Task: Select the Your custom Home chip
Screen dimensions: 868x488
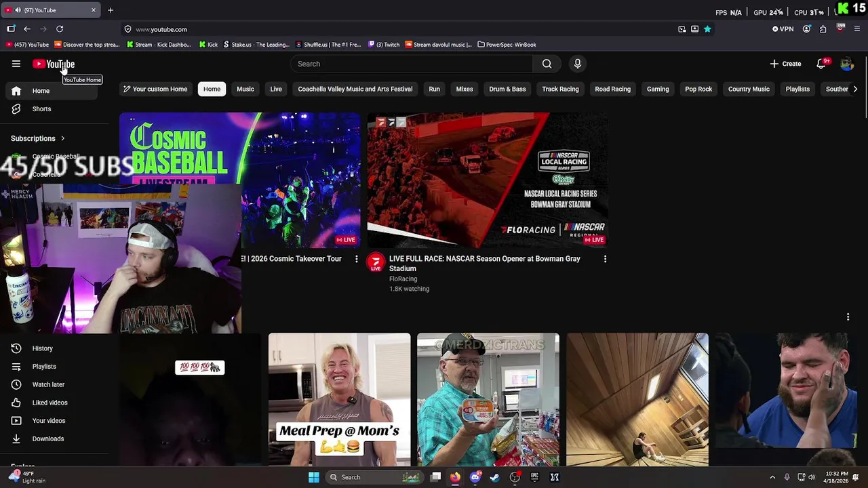Action: tap(155, 89)
